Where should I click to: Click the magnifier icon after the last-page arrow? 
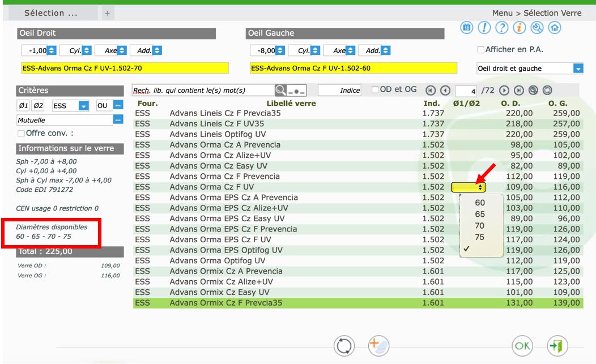pos(533,91)
